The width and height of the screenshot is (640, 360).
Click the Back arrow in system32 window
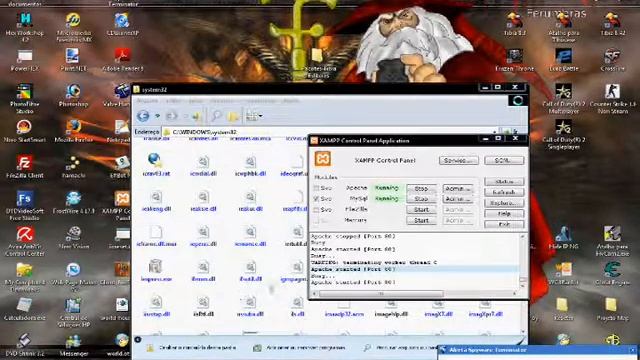pyautogui.click(x=143, y=116)
